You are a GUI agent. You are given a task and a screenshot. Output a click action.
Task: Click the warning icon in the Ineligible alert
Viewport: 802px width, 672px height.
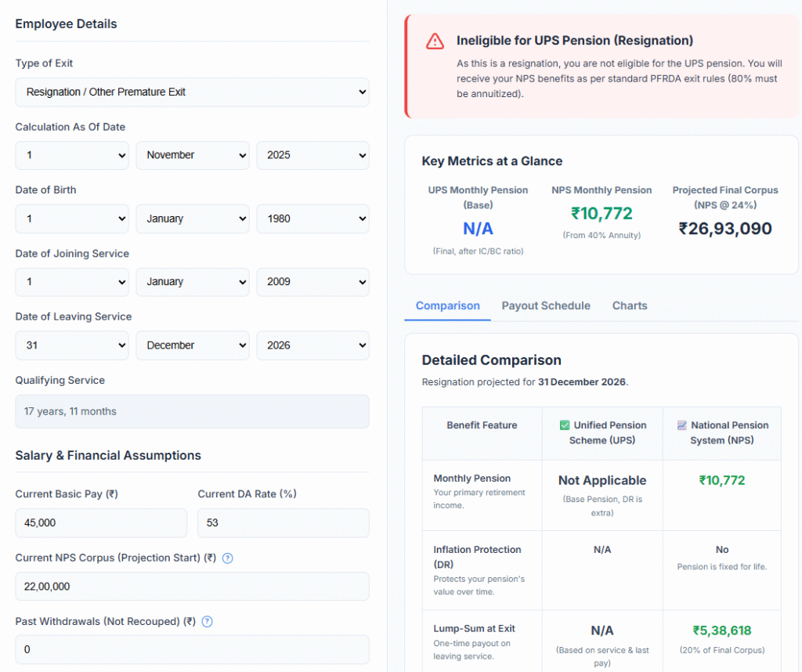click(x=435, y=42)
